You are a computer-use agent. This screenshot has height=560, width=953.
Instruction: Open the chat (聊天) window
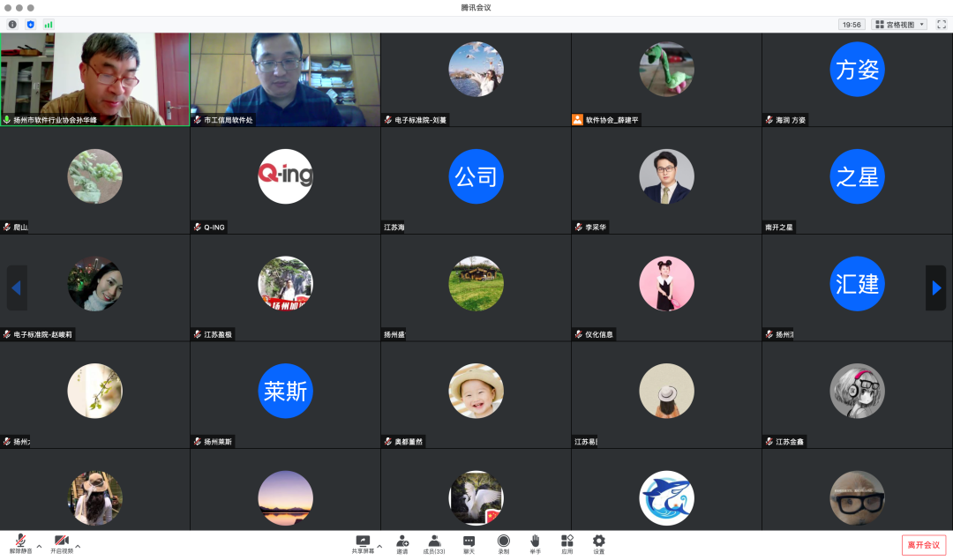point(469,543)
